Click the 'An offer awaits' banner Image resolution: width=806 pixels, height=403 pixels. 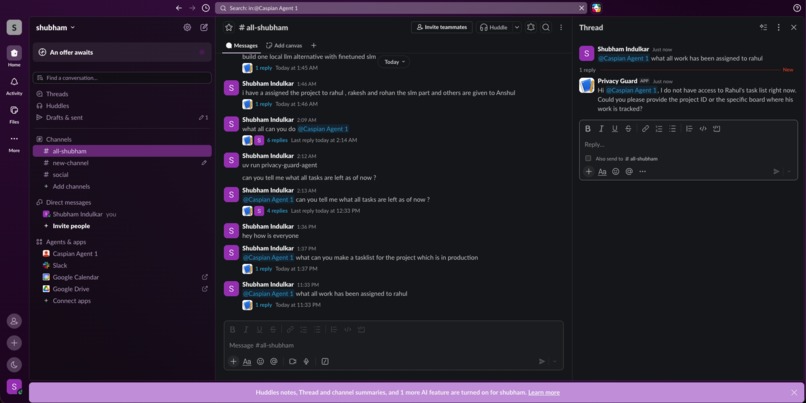(122, 52)
